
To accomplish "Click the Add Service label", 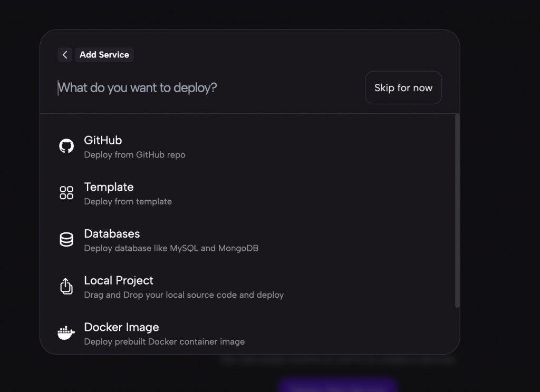I will click(x=104, y=55).
